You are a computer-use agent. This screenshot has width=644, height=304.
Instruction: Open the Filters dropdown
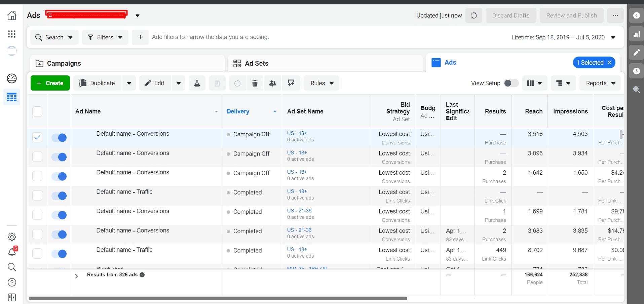tap(105, 37)
